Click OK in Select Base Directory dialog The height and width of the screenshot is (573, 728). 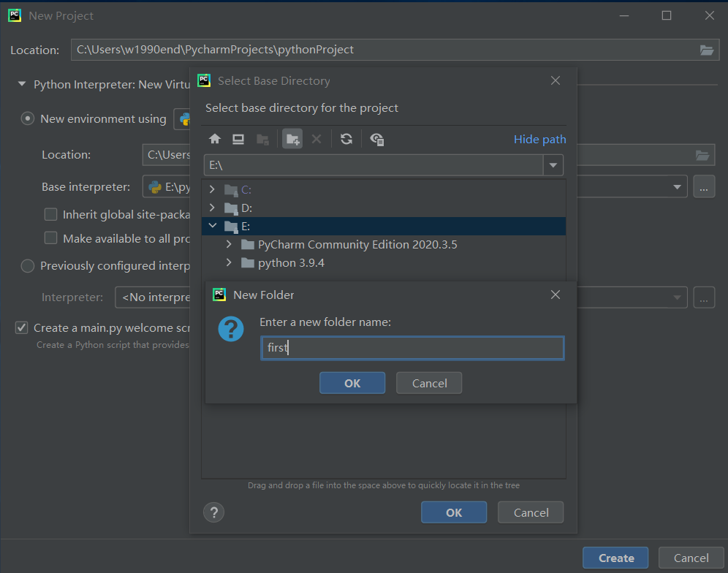[x=454, y=512]
